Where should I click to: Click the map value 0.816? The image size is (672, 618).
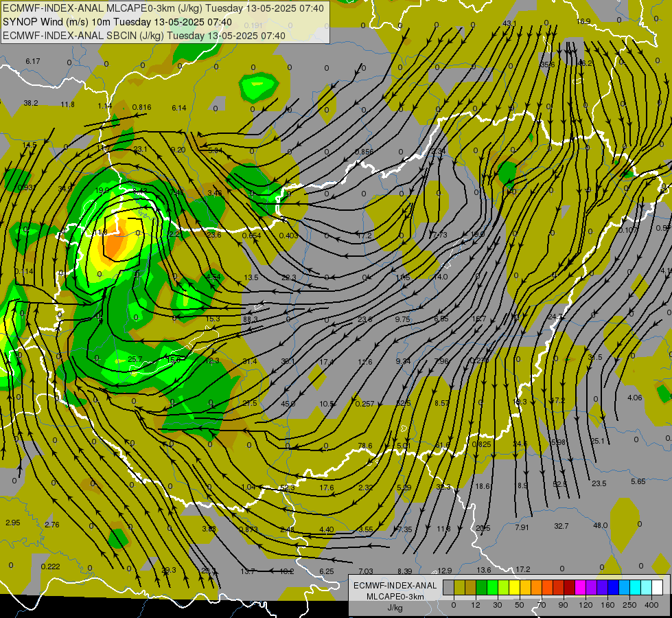coord(141,107)
